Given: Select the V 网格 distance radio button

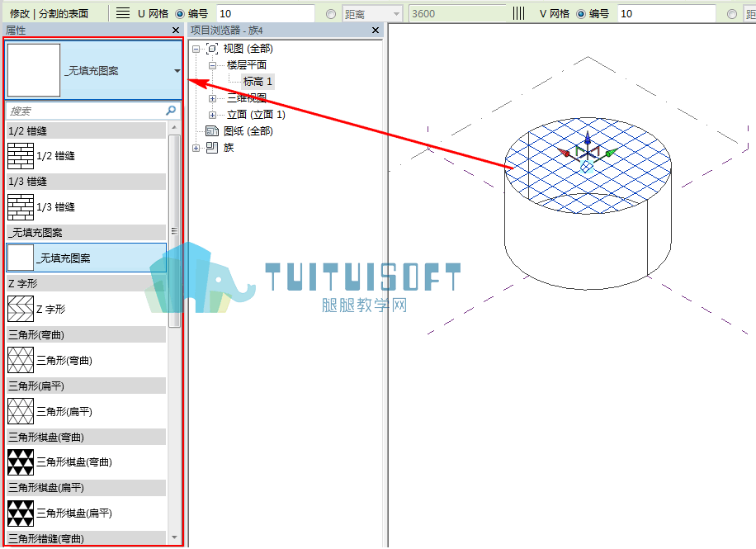Looking at the screenshot, I should click(732, 14).
